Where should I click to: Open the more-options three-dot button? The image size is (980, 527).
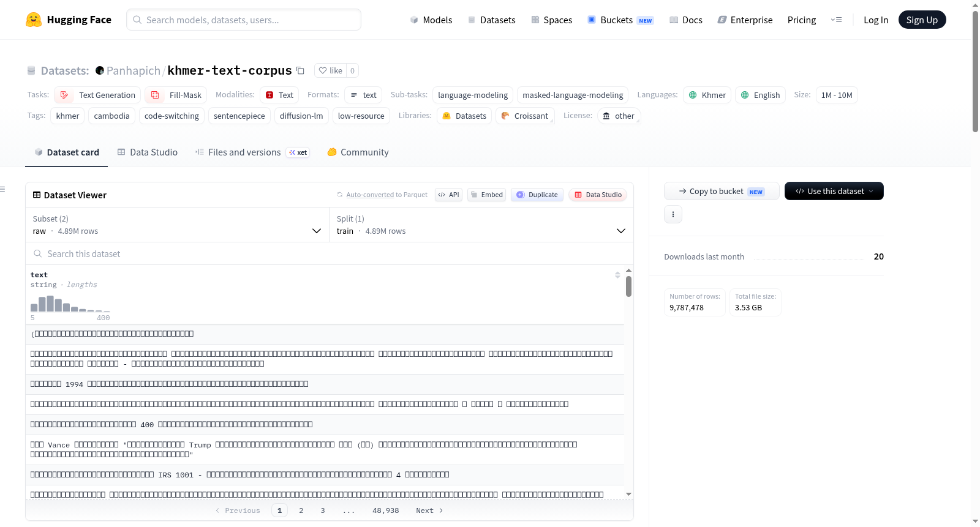(x=673, y=214)
